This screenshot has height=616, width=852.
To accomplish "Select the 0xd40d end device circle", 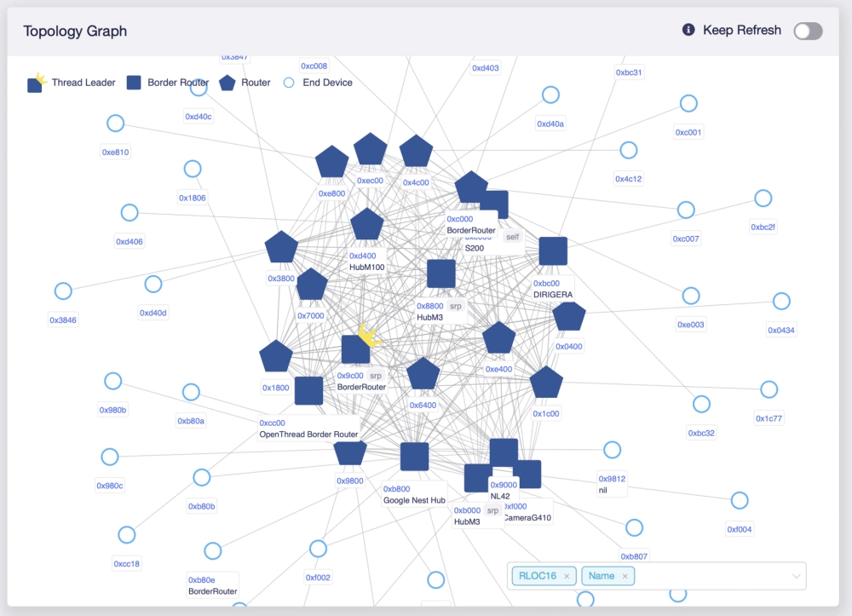I will pos(153,284).
